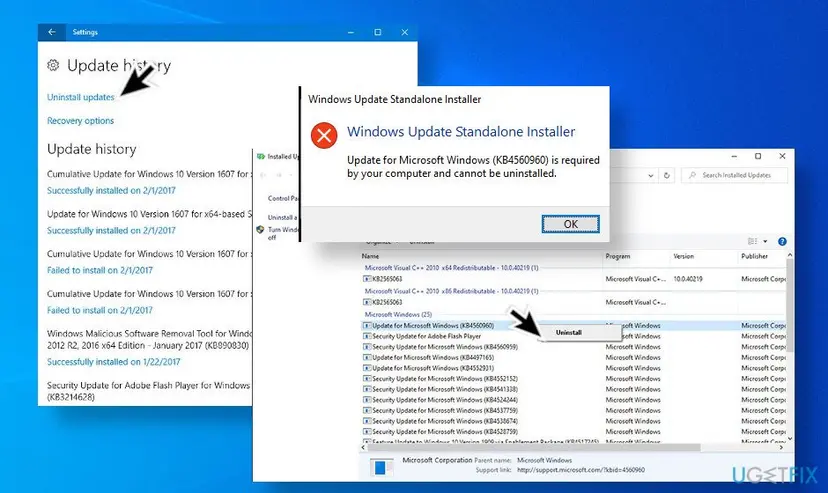828x493 pixels.
Task: Collapse the Microsoft Windows (25) group
Action: 398,315
